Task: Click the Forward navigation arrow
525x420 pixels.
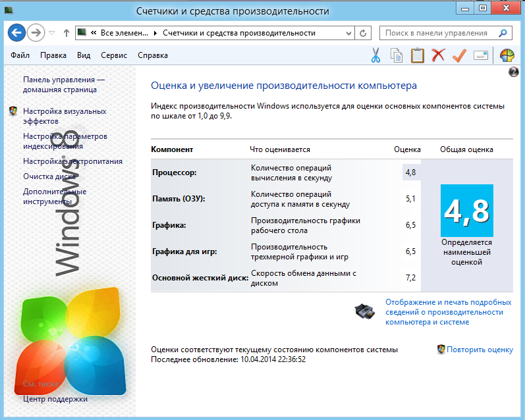Action: (36, 33)
